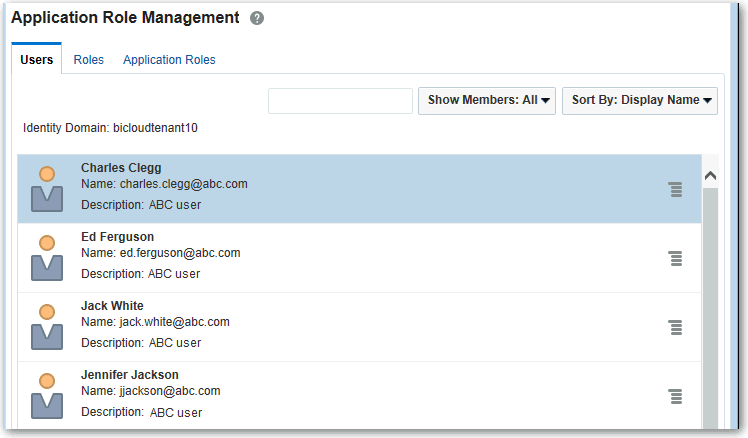The image size is (748, 438).
Task: Click Charles Clegg's Description: ABC user text
Action: coord(141,205)
